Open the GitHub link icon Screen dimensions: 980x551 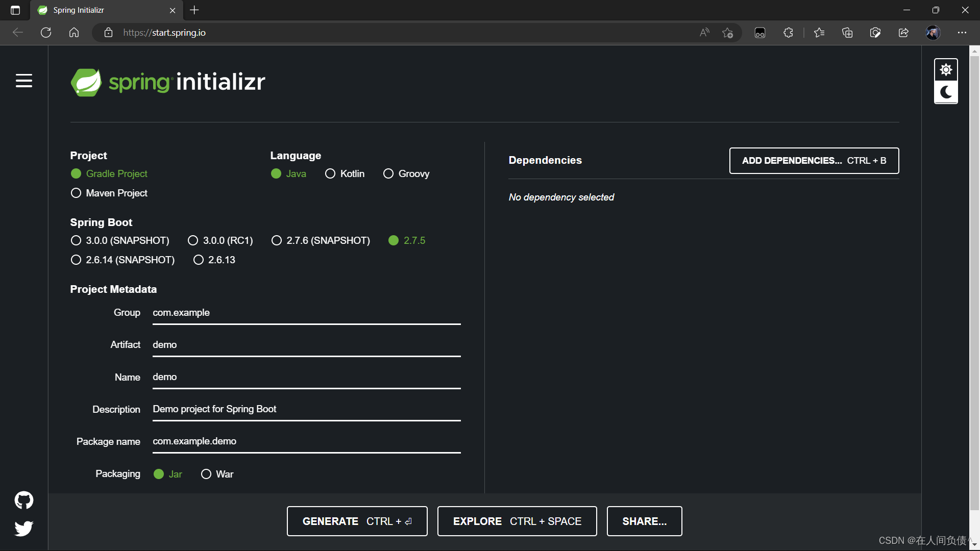[24, 500]
